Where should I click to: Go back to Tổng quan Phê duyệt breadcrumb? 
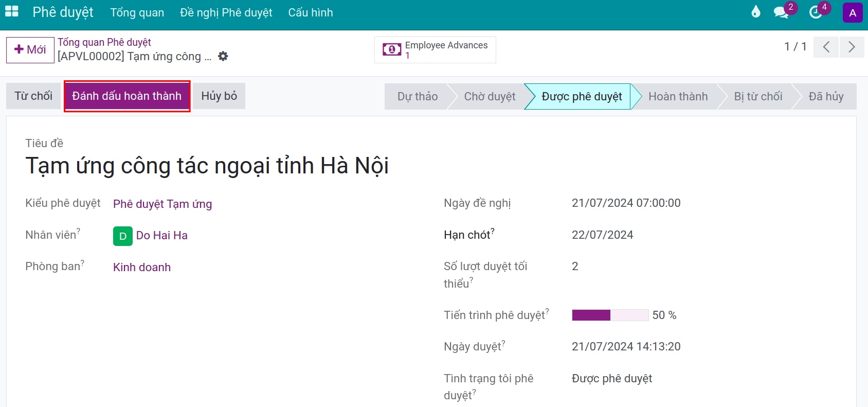[x=104, y=42]
